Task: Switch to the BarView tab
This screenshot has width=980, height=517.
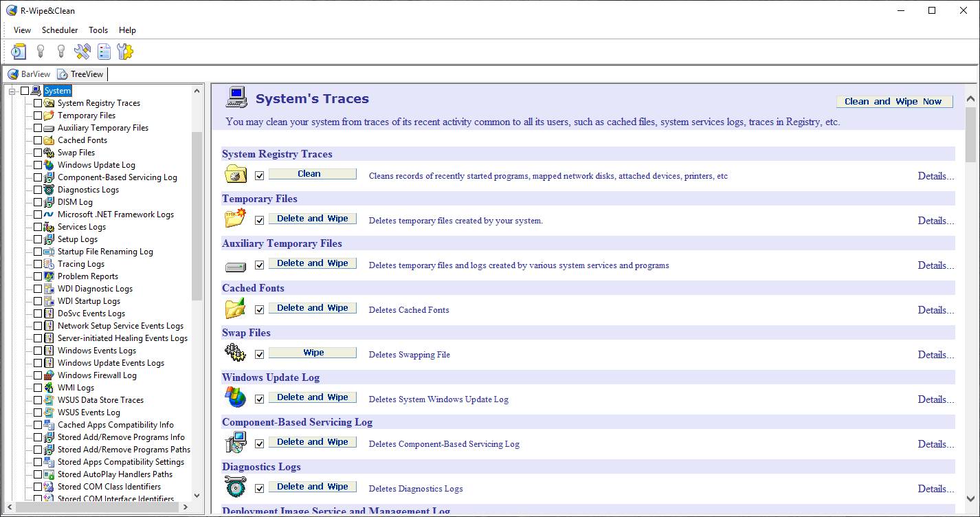Action: click(x=29, y=74)
